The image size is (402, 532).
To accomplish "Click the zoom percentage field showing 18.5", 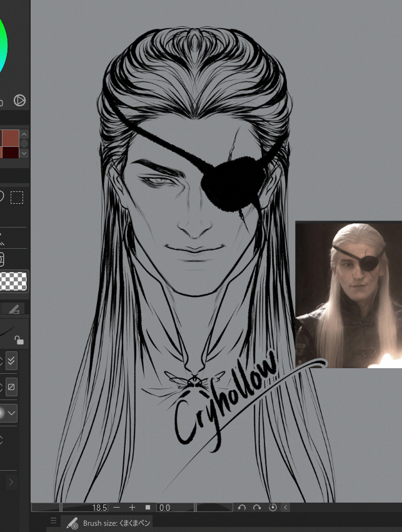I will click(85, 508).
